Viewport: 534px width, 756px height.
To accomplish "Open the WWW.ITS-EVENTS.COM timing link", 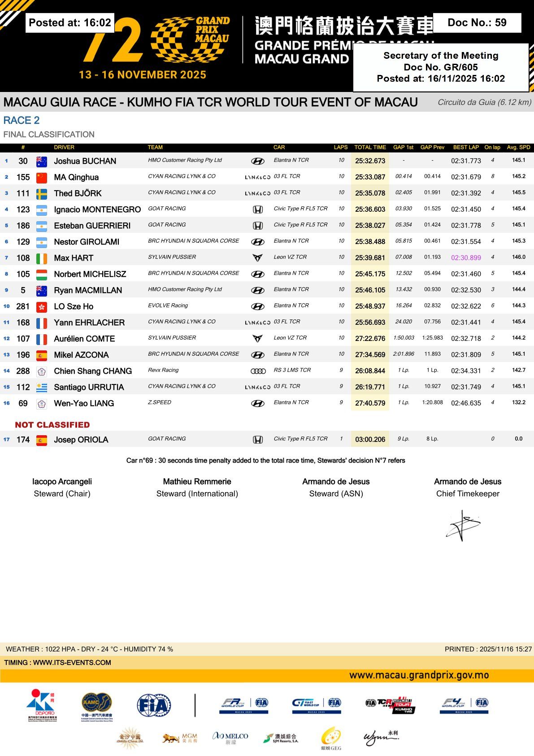I will [x=72, y=663].
